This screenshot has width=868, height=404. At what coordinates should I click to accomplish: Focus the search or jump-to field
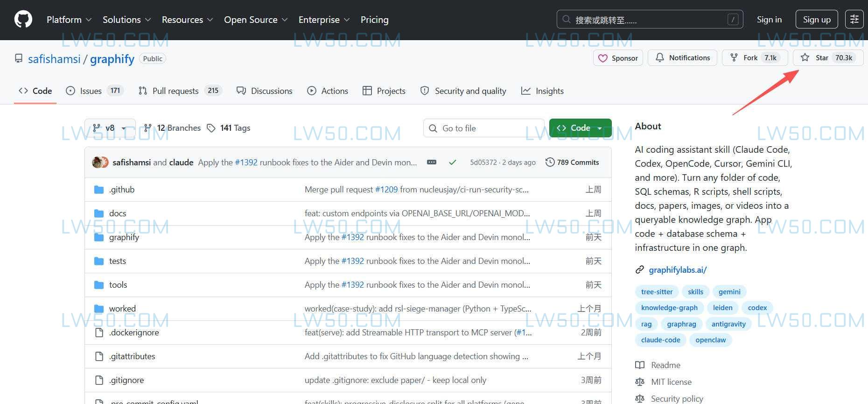pos(650,20)
